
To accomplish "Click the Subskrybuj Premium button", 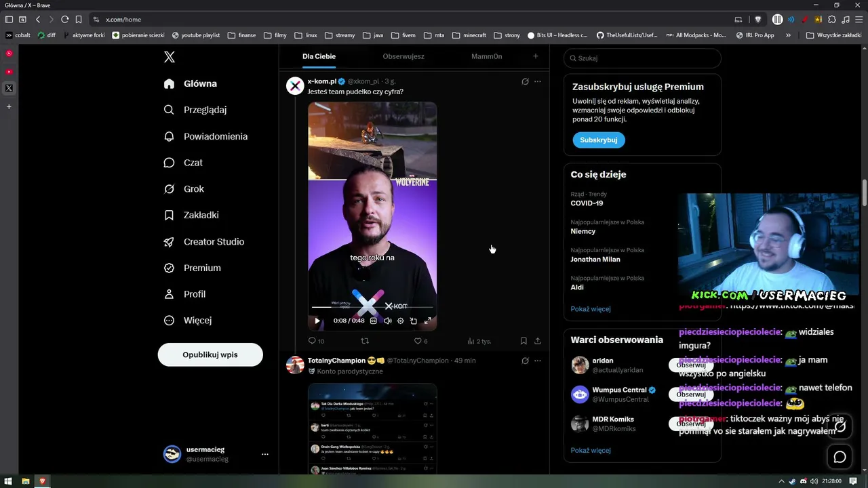I will pyautogui.click(x=599, y=140).
